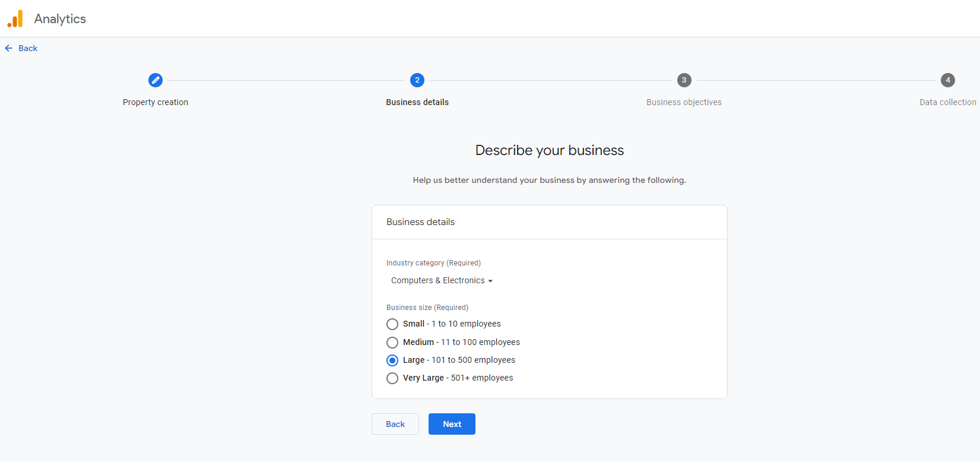Viewport: 980px width, 462px height.
Task: Click the Back button beside Next
Action: pyautogui.click(x=395, y=424)
